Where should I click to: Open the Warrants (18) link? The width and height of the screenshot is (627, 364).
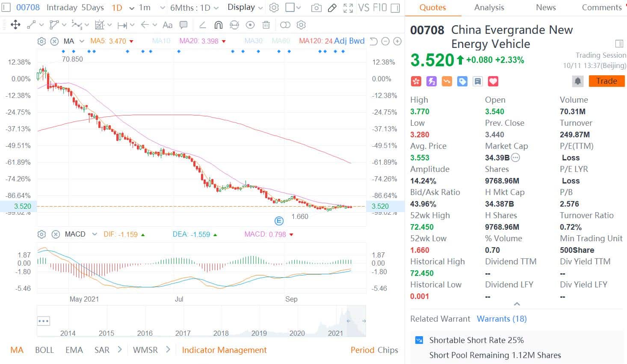click(x=502, y=319)
